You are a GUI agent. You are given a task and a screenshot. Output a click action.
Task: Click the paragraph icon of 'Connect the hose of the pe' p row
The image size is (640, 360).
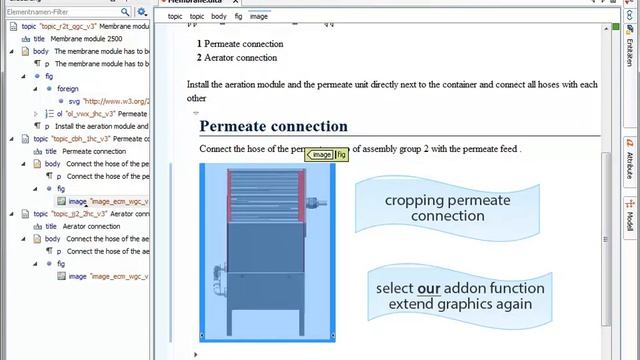pyautogui.click(x=49, y=176)
